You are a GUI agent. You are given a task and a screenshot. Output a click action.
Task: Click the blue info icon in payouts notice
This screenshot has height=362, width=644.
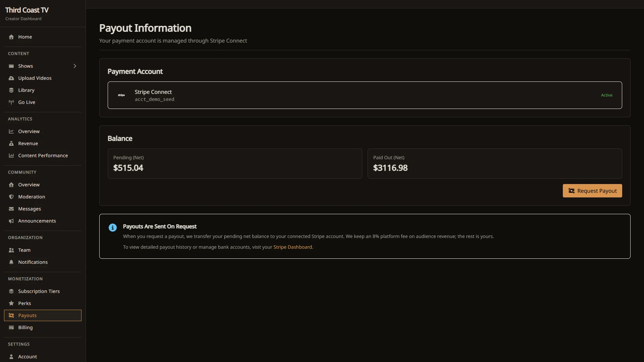113,228
